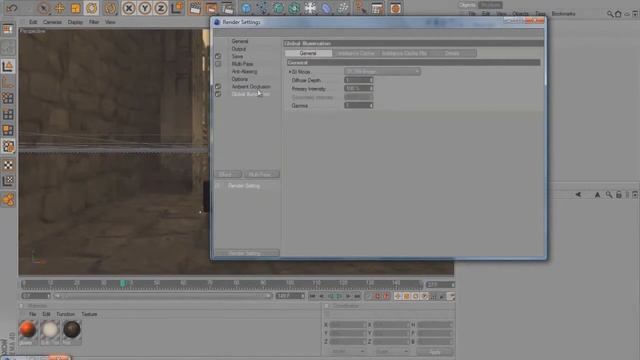Select Anti-Aliasing in Render Settings list

click(244, 71)
